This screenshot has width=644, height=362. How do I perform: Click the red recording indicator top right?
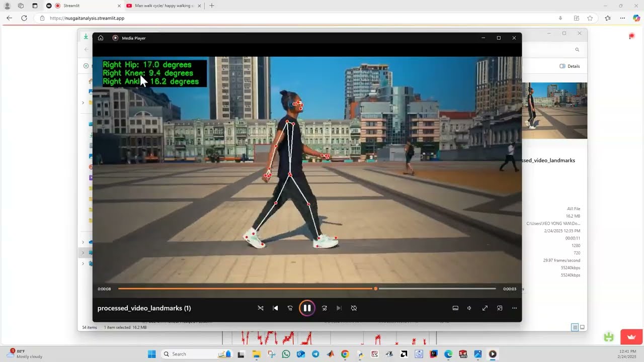tap(631, 36)
